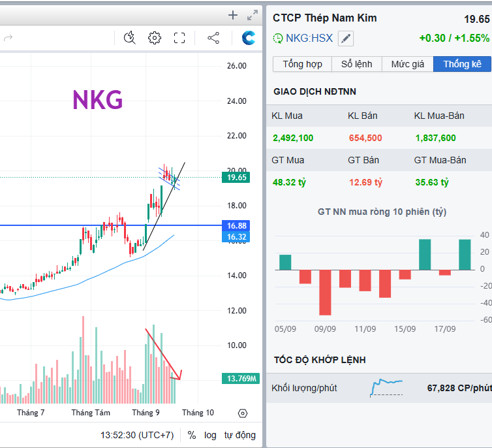Click the 05/09 green bar in net buy chart

coord(285,262)
